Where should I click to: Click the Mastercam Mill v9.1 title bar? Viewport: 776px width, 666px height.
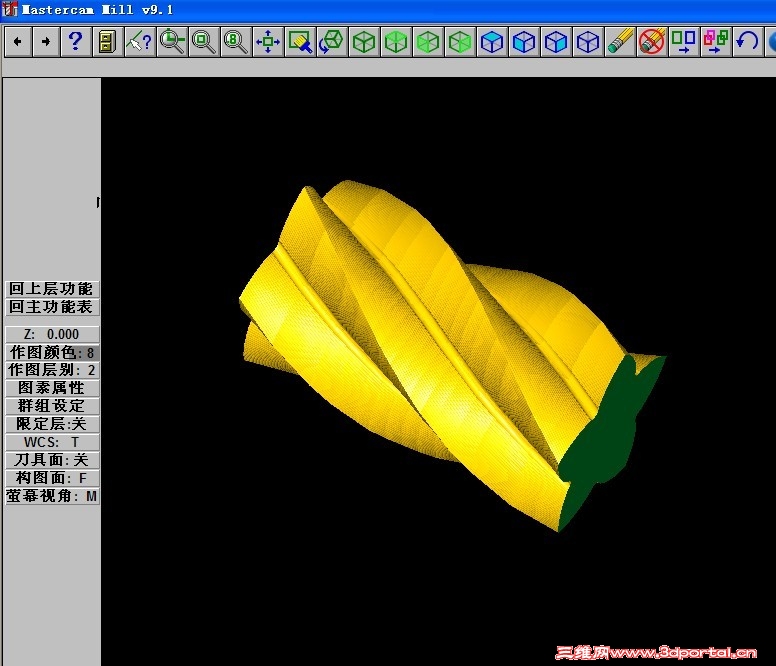point(388,10)
